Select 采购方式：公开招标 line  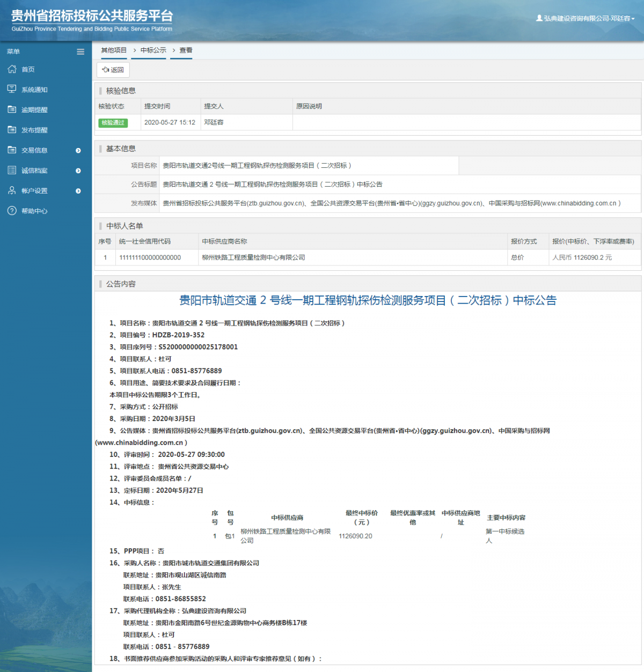coord(144,407)
